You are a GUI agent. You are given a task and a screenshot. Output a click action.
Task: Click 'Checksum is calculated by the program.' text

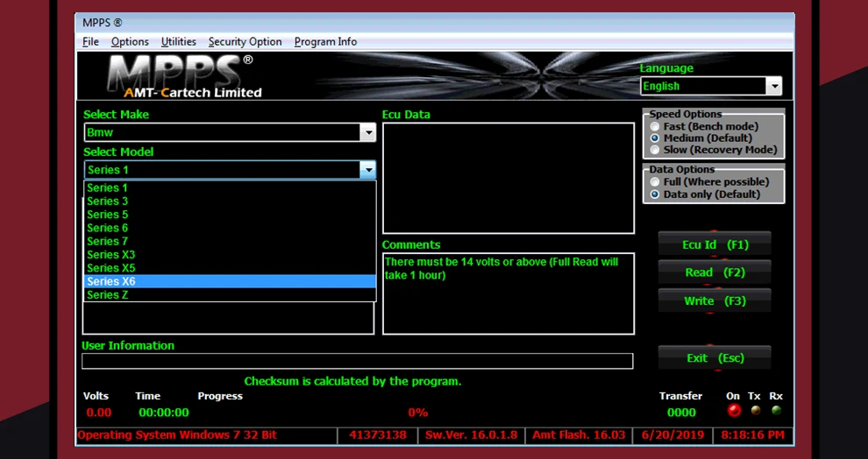click(x=352, y=382)
